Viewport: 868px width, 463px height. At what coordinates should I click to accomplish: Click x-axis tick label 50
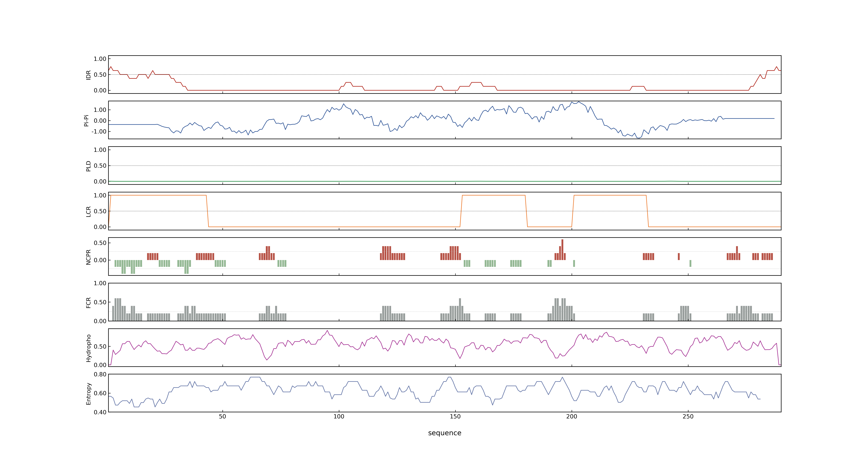[222, 416]
